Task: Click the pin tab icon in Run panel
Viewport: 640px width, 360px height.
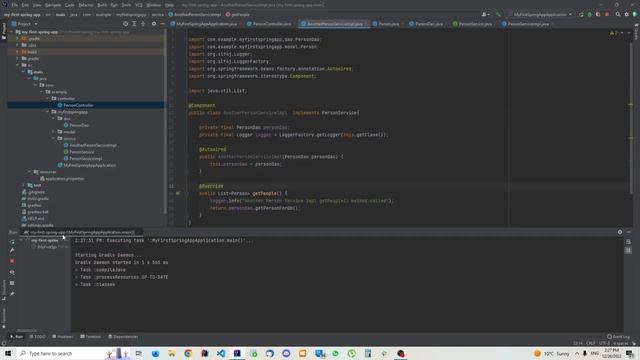Action: 12,294
